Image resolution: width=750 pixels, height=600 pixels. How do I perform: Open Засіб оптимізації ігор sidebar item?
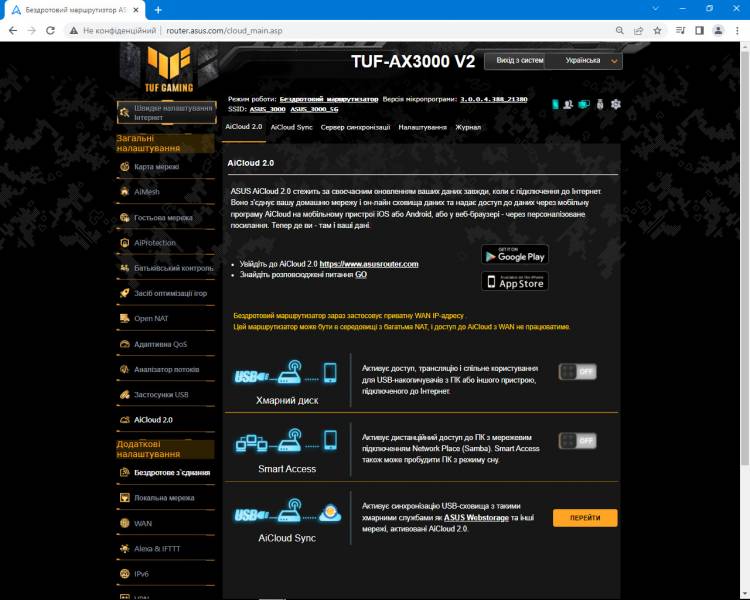tap(165, 293)
